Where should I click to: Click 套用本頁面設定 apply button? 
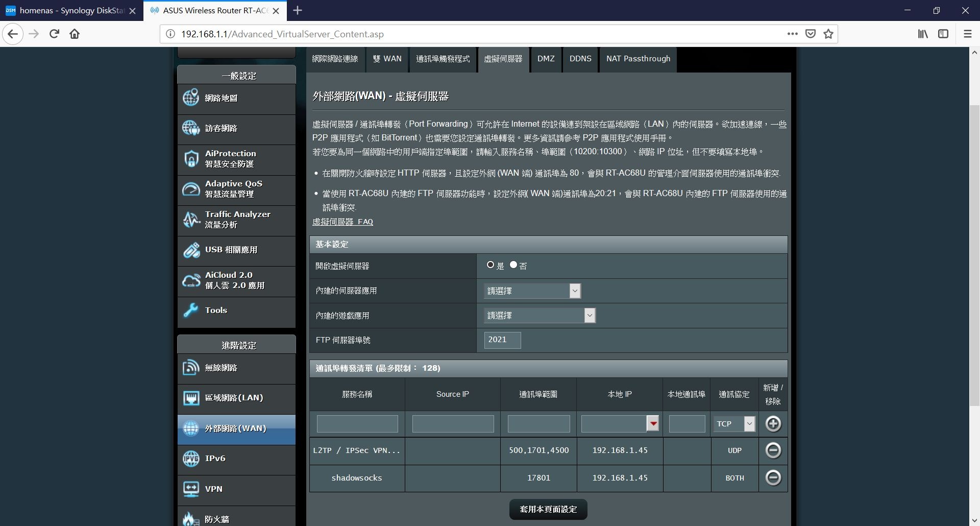548,509
